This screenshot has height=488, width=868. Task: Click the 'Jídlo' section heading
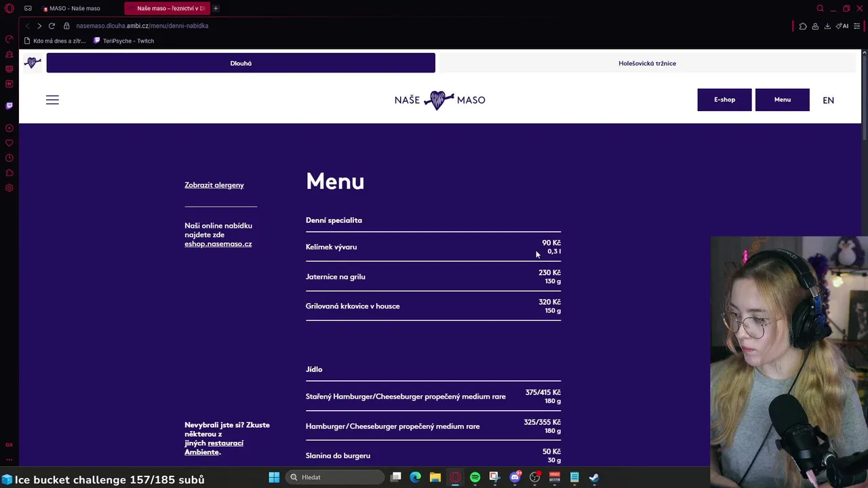[314, 369]
